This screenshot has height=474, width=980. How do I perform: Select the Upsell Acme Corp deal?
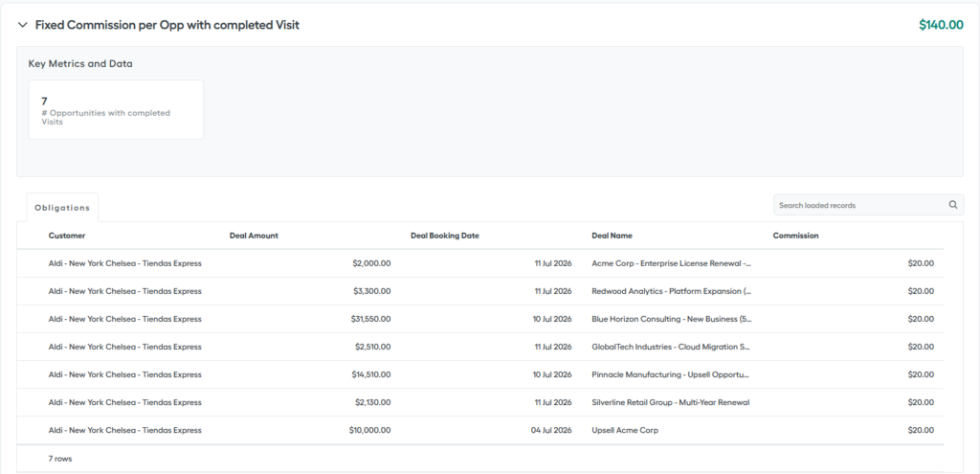625,430
